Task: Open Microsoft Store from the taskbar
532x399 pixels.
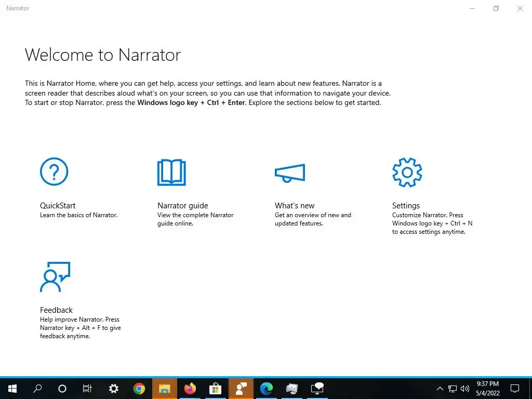Action: [216, 389]
